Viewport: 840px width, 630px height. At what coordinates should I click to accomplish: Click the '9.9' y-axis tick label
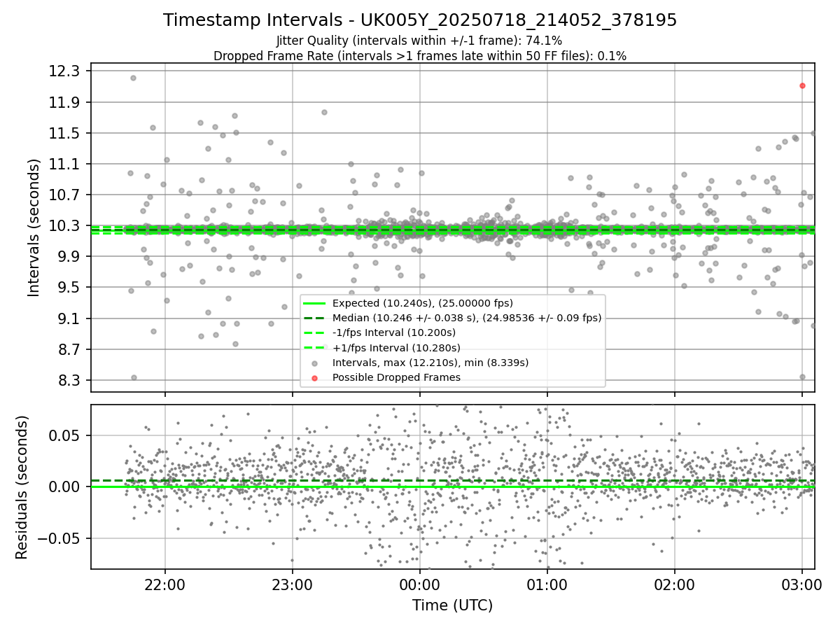(69, 256)
